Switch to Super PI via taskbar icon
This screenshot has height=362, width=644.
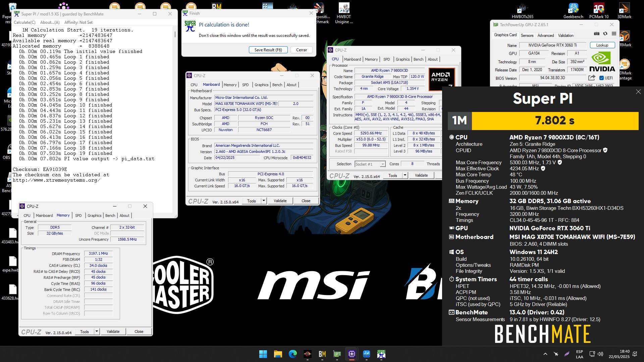click(x=381, y=354)
